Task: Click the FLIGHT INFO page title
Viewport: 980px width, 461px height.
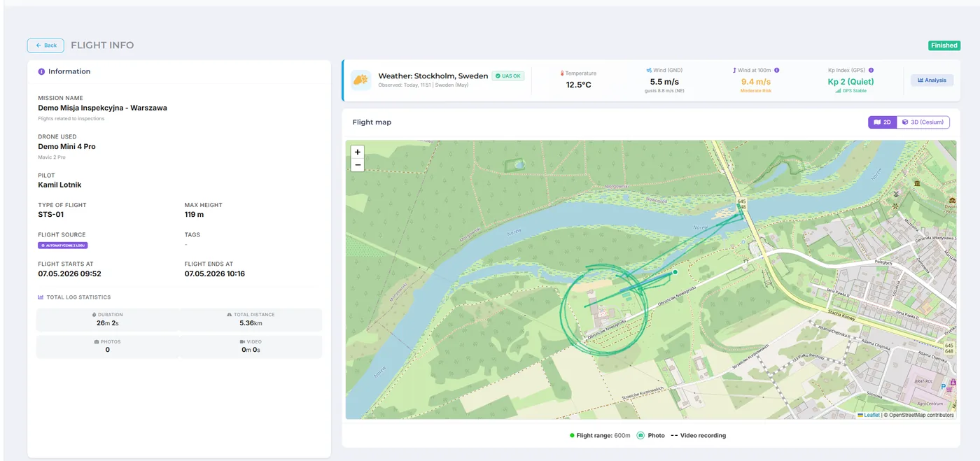Action: tap(102, 45)
